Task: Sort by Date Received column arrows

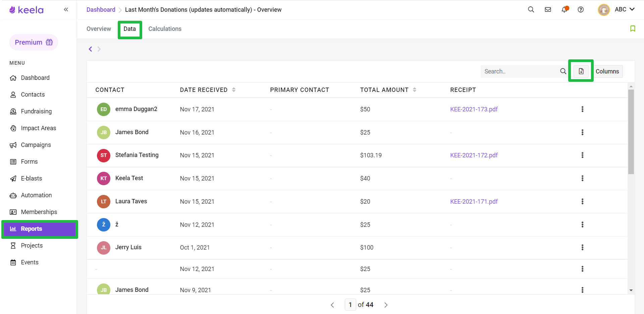Action: [234, 90]
